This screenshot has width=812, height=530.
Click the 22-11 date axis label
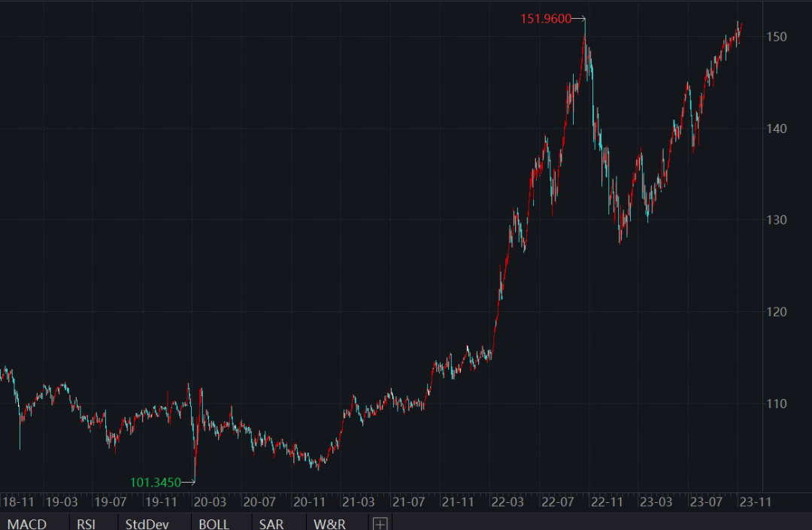pos(607,502)
